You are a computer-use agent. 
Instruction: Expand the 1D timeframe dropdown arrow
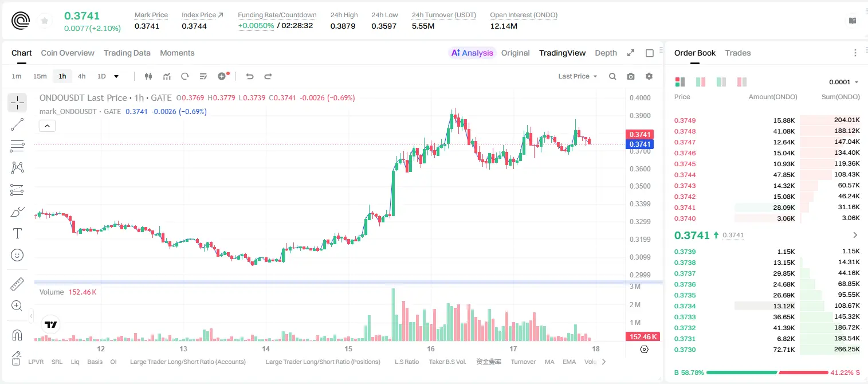click(x=116, y=76)
